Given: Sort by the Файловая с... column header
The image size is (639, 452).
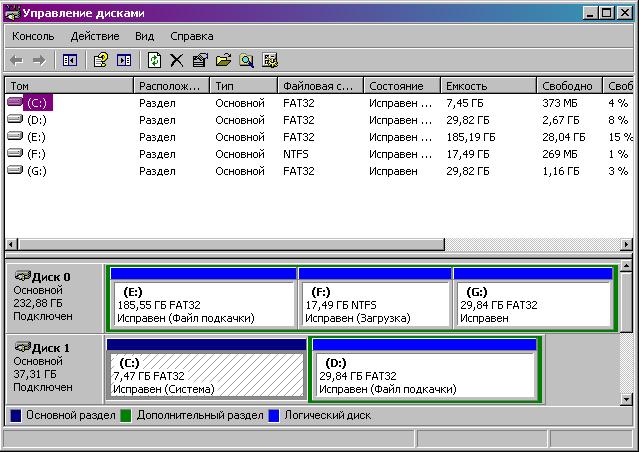Looking at the screenshot, I should 321,86.
